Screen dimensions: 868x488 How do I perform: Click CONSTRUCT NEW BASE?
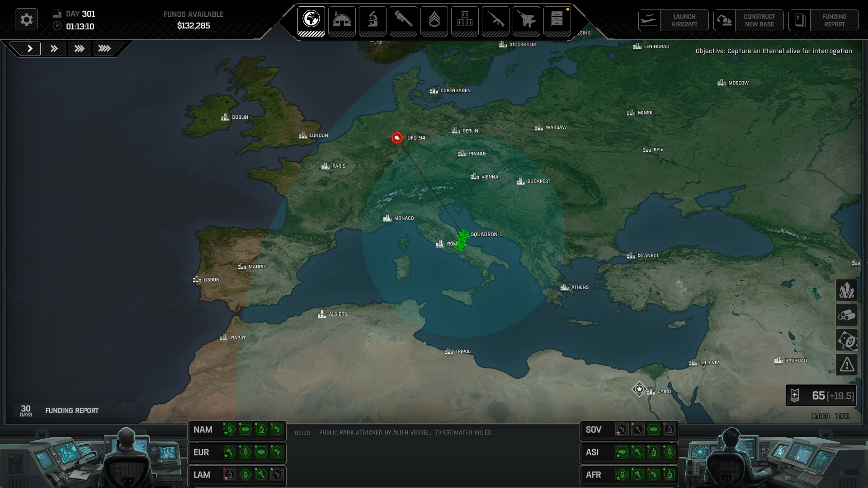(749, 20)
